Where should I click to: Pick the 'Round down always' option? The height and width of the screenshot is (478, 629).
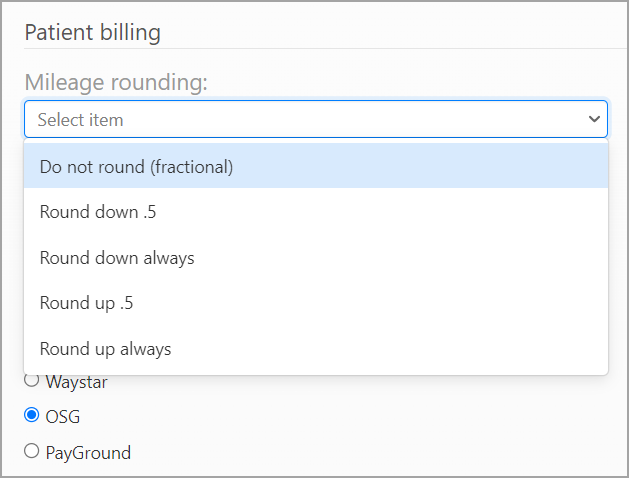pos(117,258)
